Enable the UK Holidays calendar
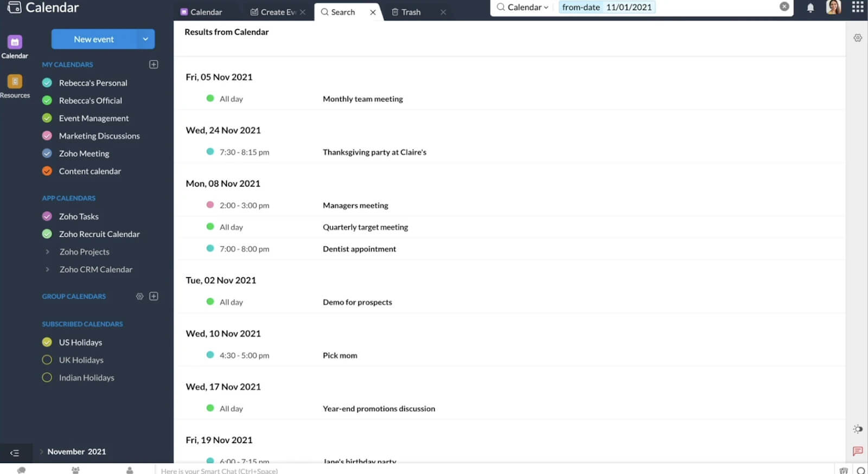The width and height of the screenshot is (868, 474). [47, 360]
